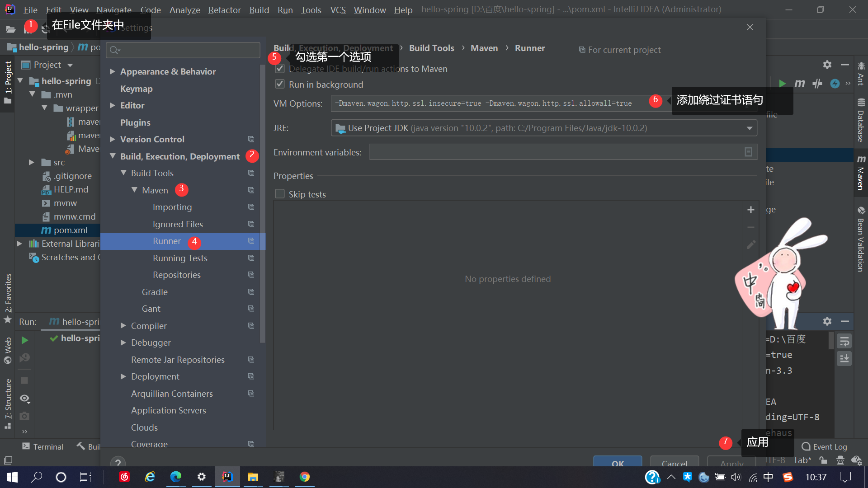Click the settings search field
This screenshot has height=488, width=868.
tap(183, 50)
